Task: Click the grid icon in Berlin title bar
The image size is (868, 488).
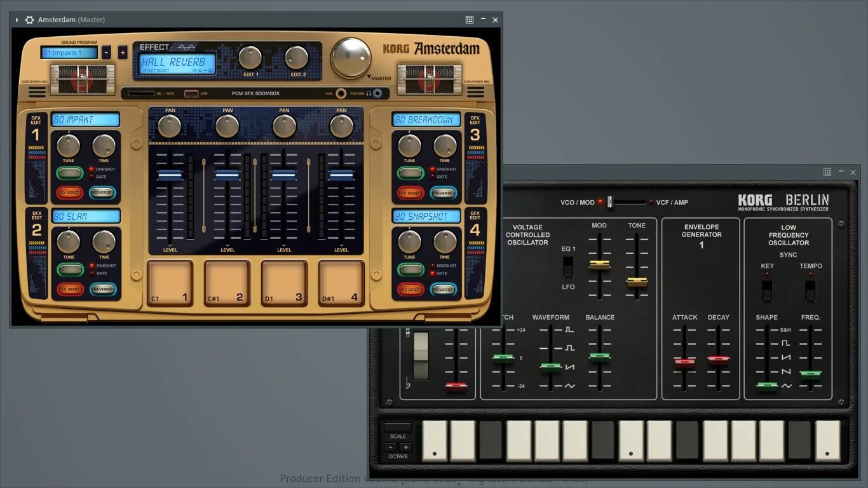Action: tap(827, 172)
